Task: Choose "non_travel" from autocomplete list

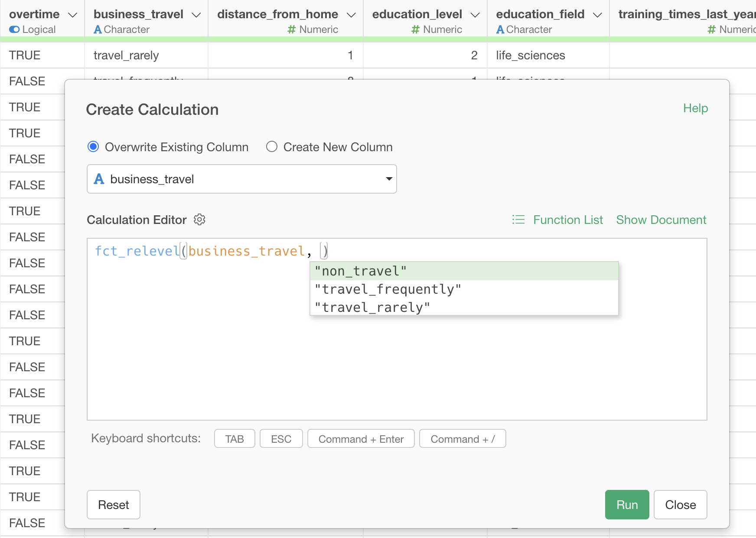Action: pyautogui.click(x=361, y=271)
